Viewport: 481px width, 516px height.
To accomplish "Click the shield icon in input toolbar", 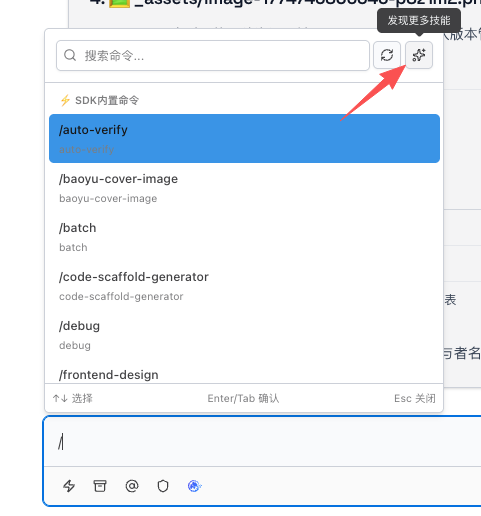I will click(x=163, y=486).
